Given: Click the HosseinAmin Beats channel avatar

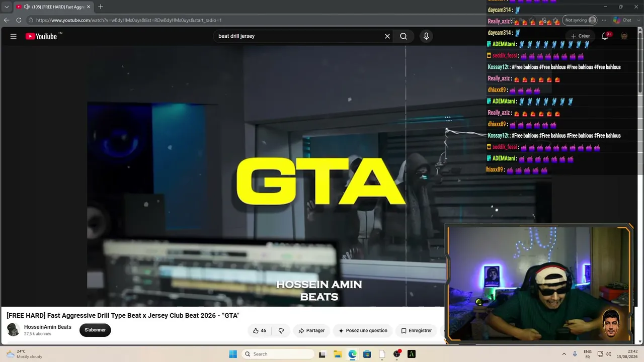Looking at the screenshot, I should (x=14, y=330).
